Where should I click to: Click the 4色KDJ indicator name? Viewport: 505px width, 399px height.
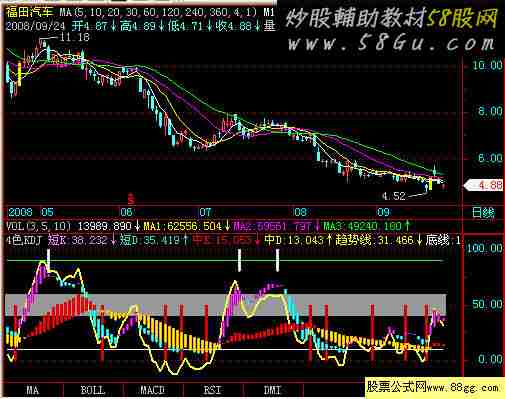pos(24,240)
